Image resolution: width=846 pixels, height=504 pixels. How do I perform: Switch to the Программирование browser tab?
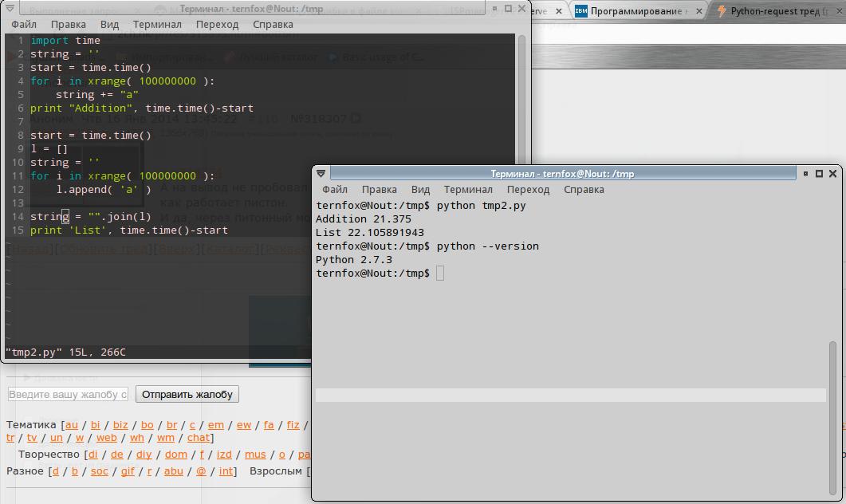pyautogui.click(x=639, y=11)
